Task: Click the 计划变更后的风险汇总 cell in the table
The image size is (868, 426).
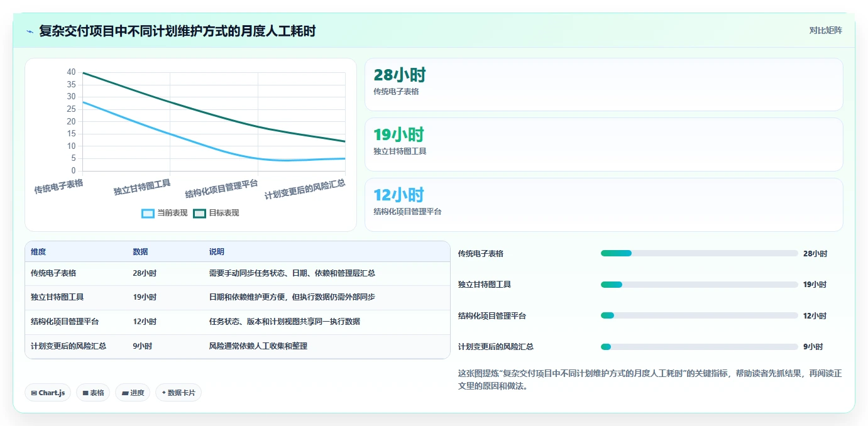Action: pos(69,346)
